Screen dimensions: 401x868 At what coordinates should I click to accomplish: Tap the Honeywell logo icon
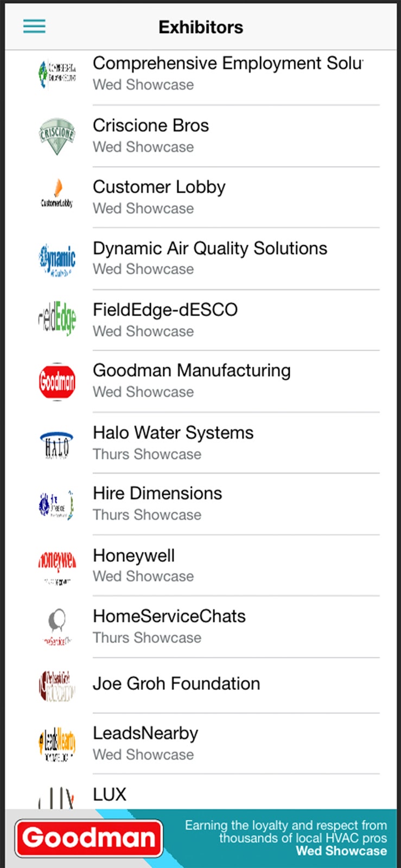coord(57,565)
